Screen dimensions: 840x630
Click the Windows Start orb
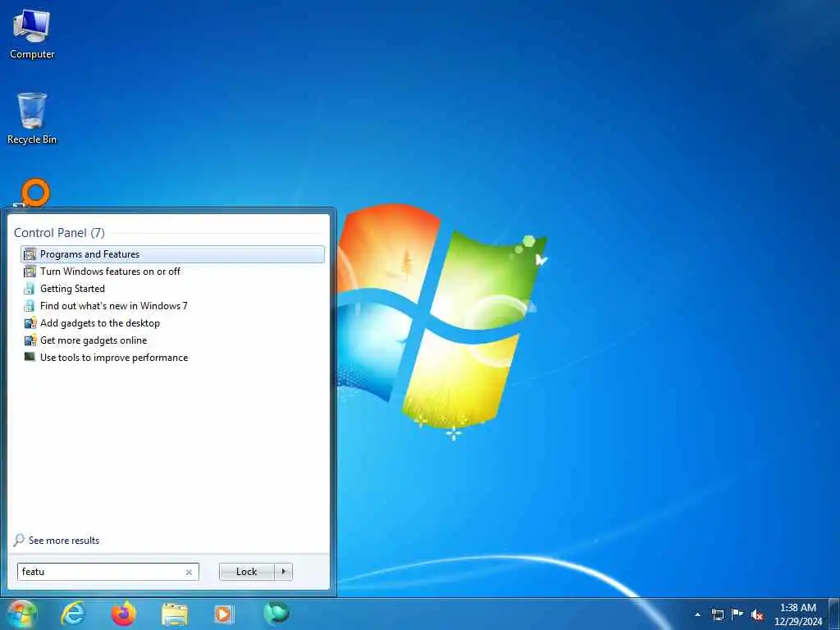tap(21, 614)
